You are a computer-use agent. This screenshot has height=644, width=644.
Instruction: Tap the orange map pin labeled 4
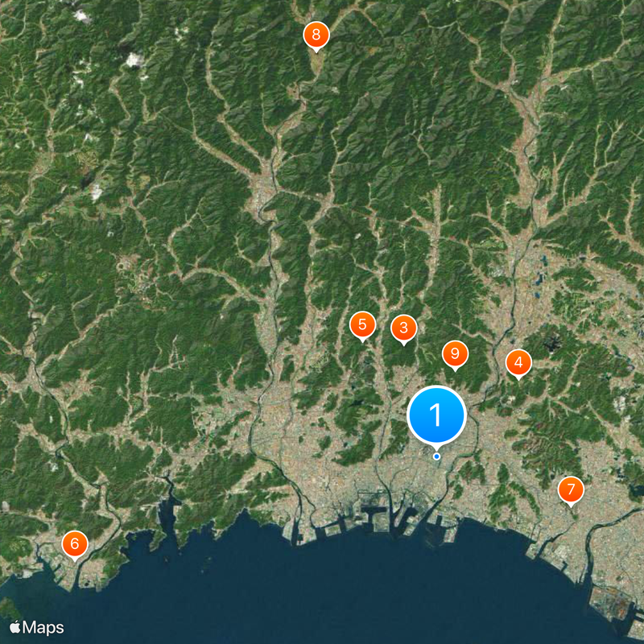point(518,364)
